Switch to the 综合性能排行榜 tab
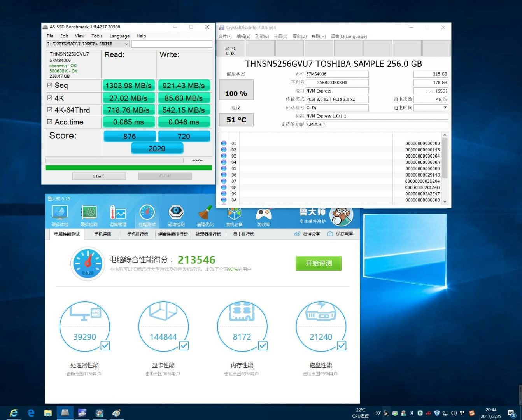The width and height of the screenshot is (522, 420). click(173, 234)
